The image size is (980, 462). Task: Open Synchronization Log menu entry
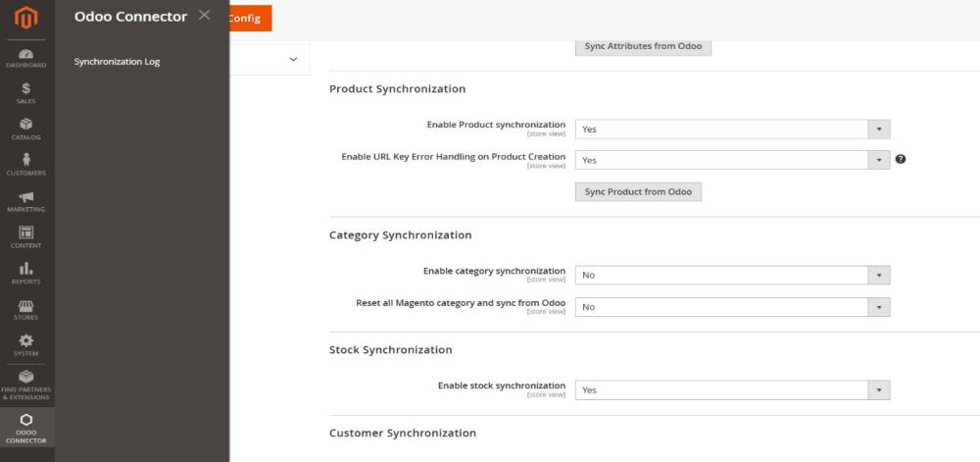(x=117, y=62)
